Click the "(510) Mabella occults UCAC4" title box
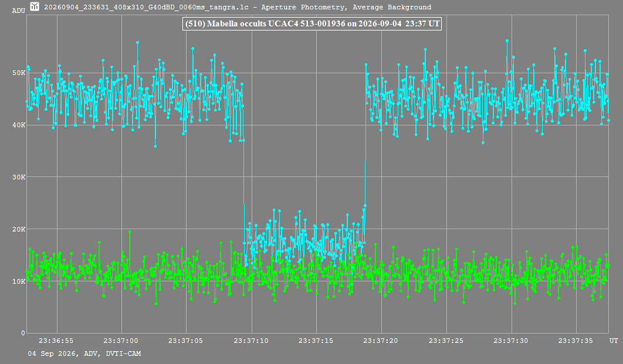 click(x=312, y=23)
